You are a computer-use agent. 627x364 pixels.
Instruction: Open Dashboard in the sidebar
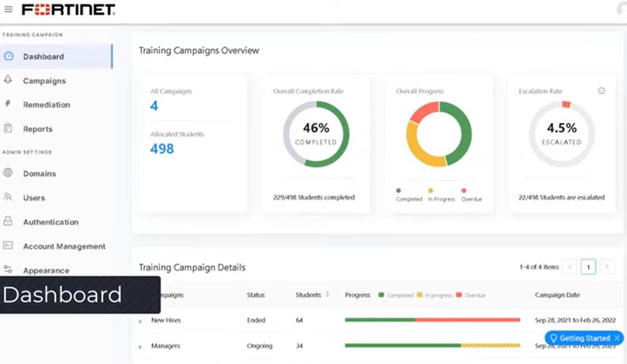56,56
